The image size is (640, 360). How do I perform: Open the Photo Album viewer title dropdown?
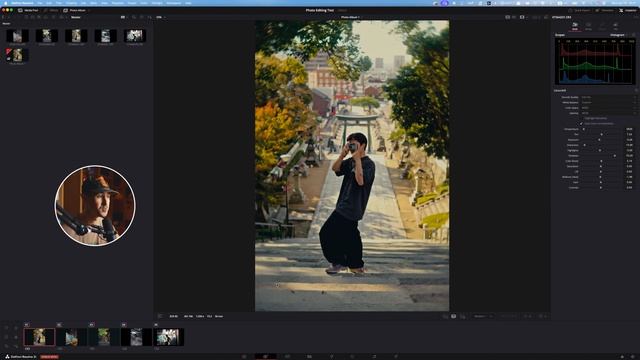pos(350,17)
